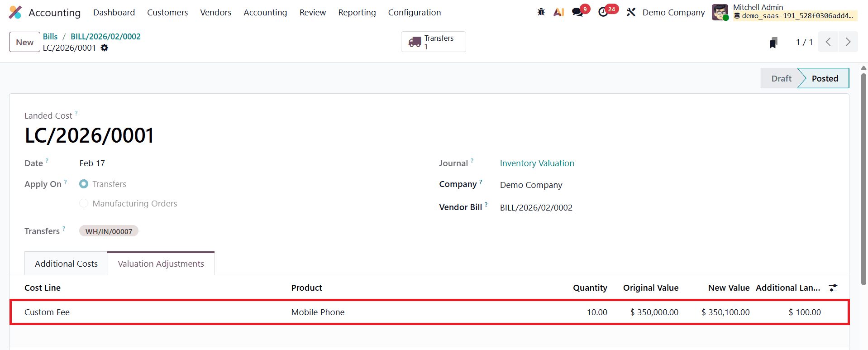Open column options adjust icon
Viewport: 868px width, 350px height.
pyautogui.click(x=833, y=288)
